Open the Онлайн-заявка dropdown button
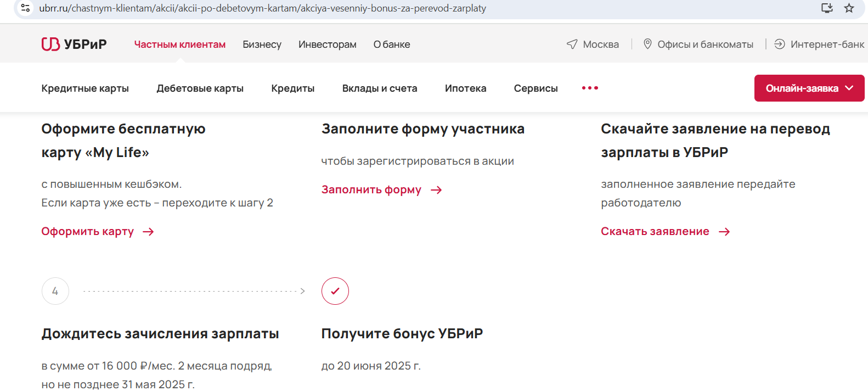Viewport: 868px width, 391px height. [x=809, y=88]
